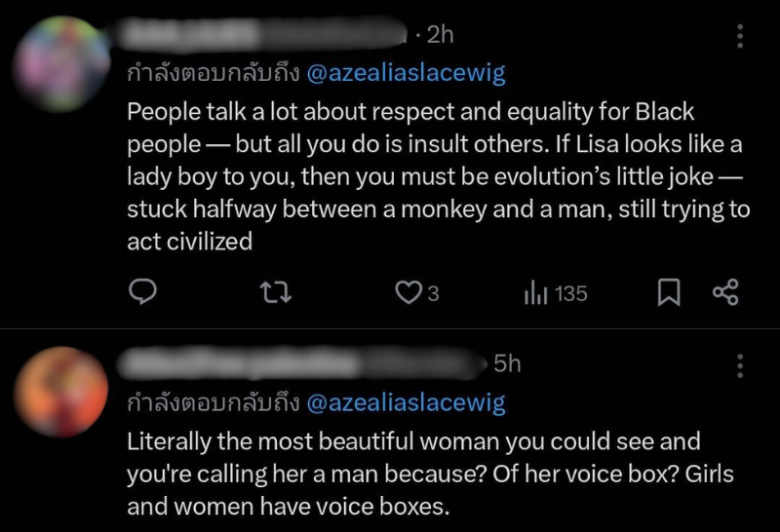Open @azealiaslacewig mention in the second reply
This screenshot has width=780, height=532.
coord(407,402)
